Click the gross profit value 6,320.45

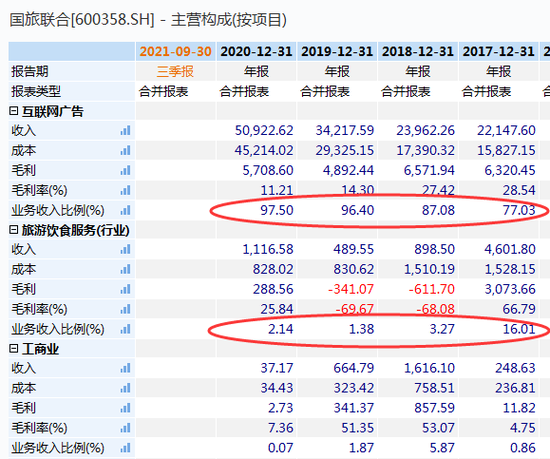pyautogui.click(x=510, y=170)
